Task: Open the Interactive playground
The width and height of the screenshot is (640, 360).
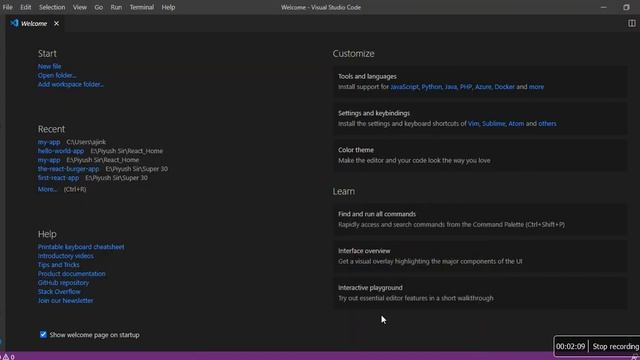Action: click(480, 293)
